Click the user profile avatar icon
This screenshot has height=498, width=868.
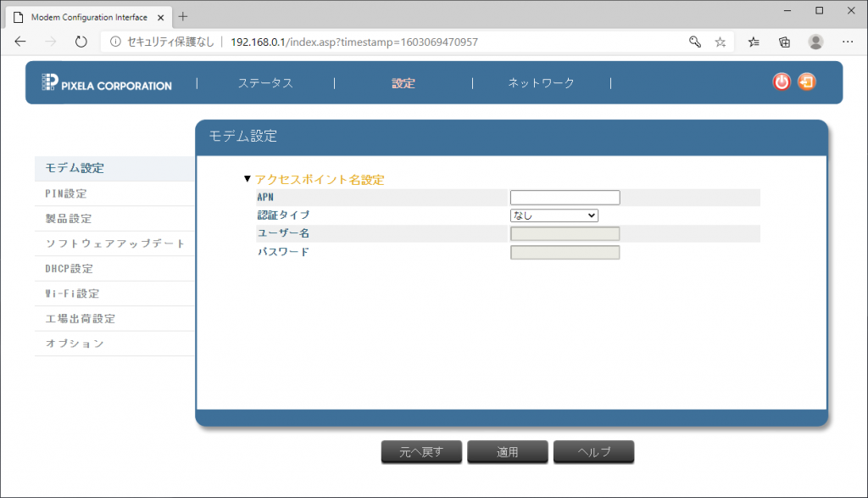pyautogui.click(x=815, y=42)
